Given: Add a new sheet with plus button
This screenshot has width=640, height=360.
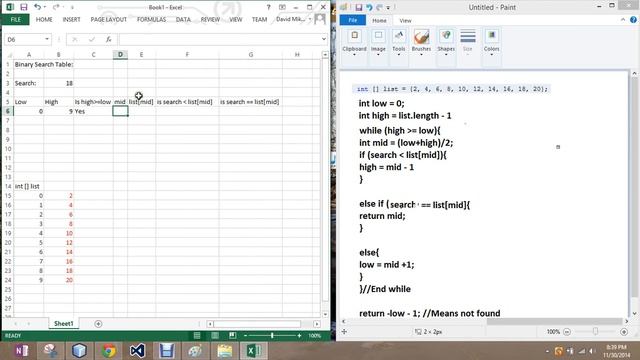Looking at the screenshot, I should click(98, 324).
